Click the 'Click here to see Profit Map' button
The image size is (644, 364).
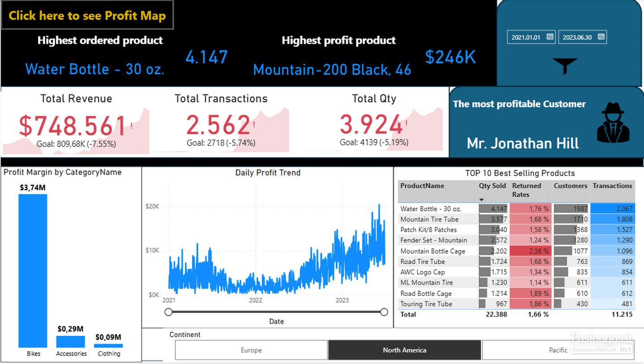pos(87,16)
